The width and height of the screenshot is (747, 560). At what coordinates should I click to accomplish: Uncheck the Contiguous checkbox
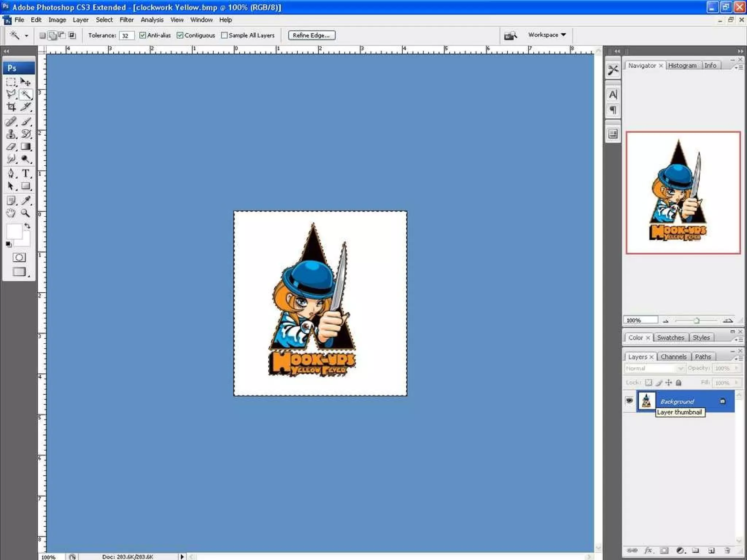point(180,35)
